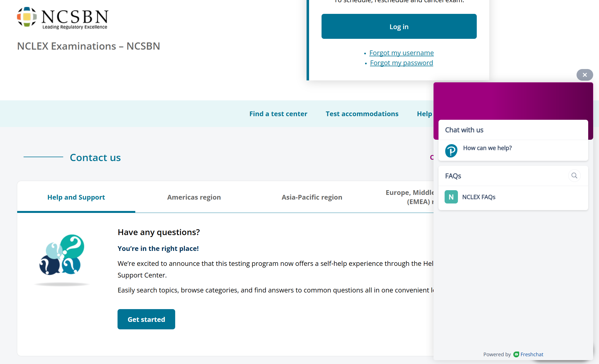Switch to Asia-Pacific region tab
Image resolution: width=599 pixels, height=364 pixels.
click(312, 197)
